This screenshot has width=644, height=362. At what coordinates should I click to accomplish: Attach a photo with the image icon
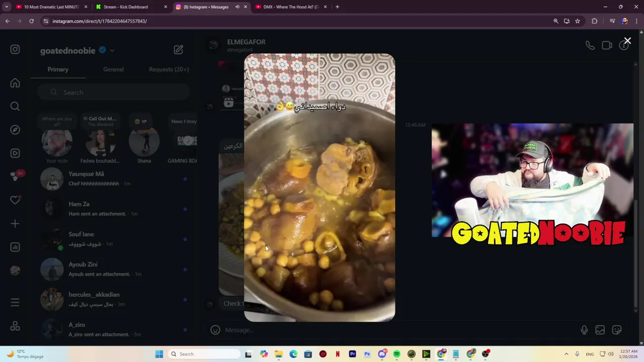600,330
